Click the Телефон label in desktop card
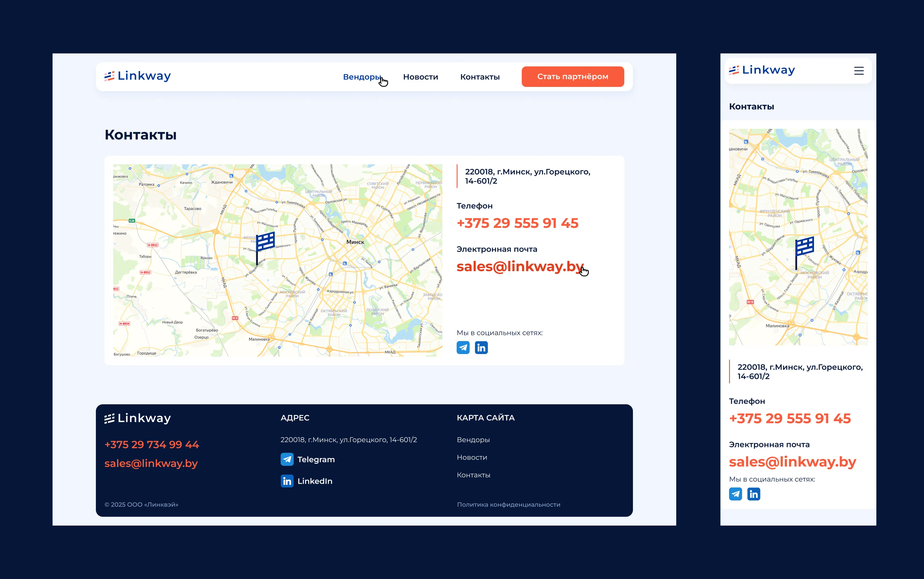This screenshot has width=924, height=579. coord(474,206)
